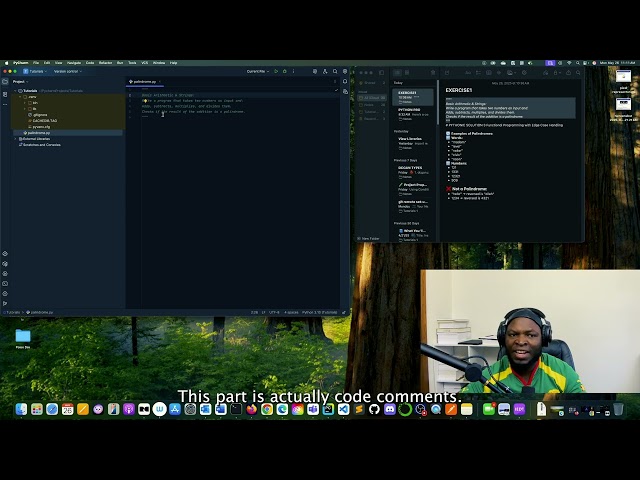Image resolution: width=640 pixels, height=480 pixels.
Task: Select the palindrome.py editor tab
Action: click(144, 82)
